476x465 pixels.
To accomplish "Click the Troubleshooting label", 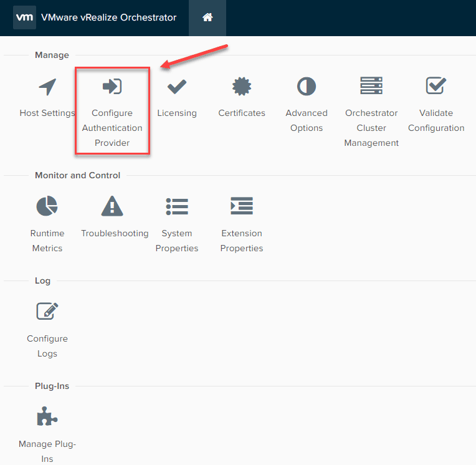I will [115, 233].
